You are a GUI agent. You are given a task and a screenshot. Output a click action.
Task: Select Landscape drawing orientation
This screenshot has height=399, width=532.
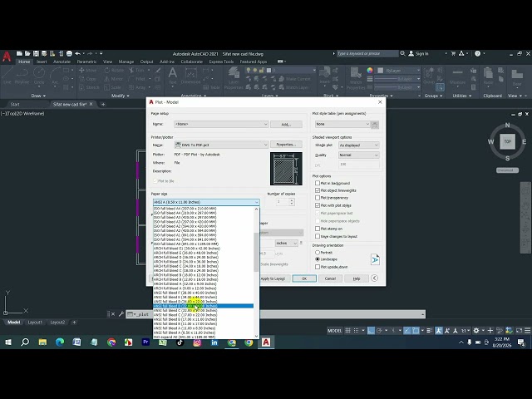pyautogui.click(x=318, y=259)
